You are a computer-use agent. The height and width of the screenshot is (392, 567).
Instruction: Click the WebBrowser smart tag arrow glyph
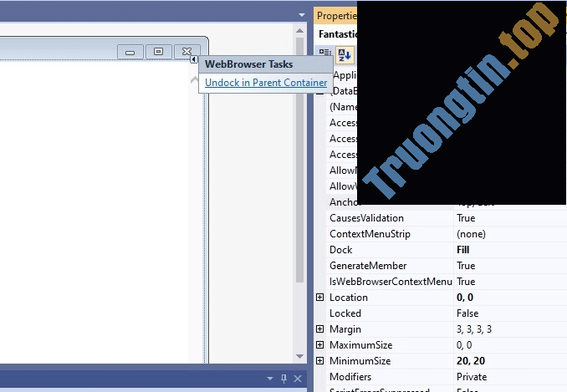pos(194,60)
